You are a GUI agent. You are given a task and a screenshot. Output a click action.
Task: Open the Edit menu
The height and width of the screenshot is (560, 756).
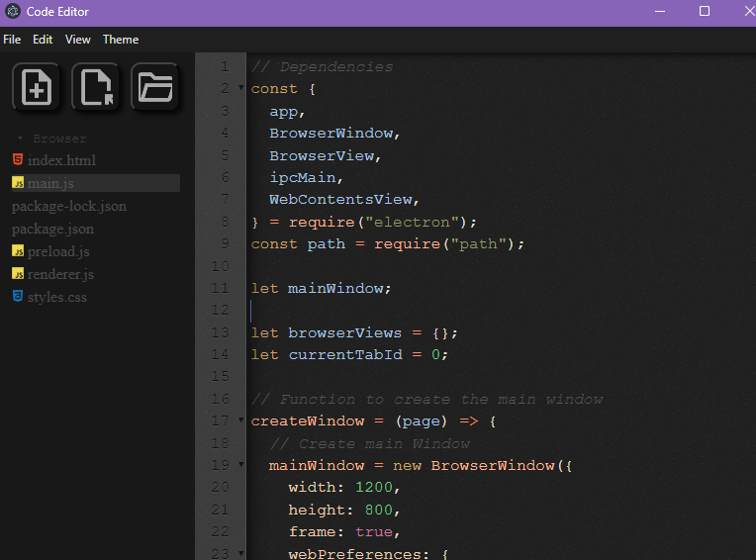[43, 40]
